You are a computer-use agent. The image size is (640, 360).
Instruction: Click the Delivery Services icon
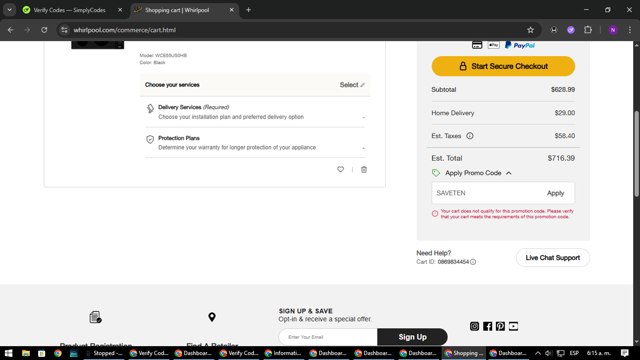point(150,108)
